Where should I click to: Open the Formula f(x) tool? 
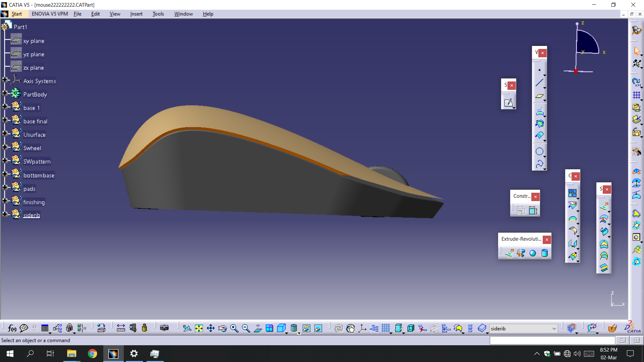pyautogui.click(x=12, y=328)
